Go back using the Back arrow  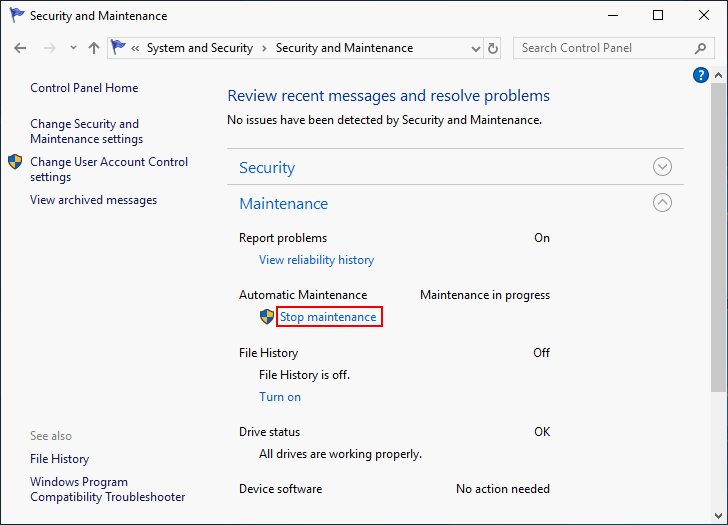pos(20,48)
